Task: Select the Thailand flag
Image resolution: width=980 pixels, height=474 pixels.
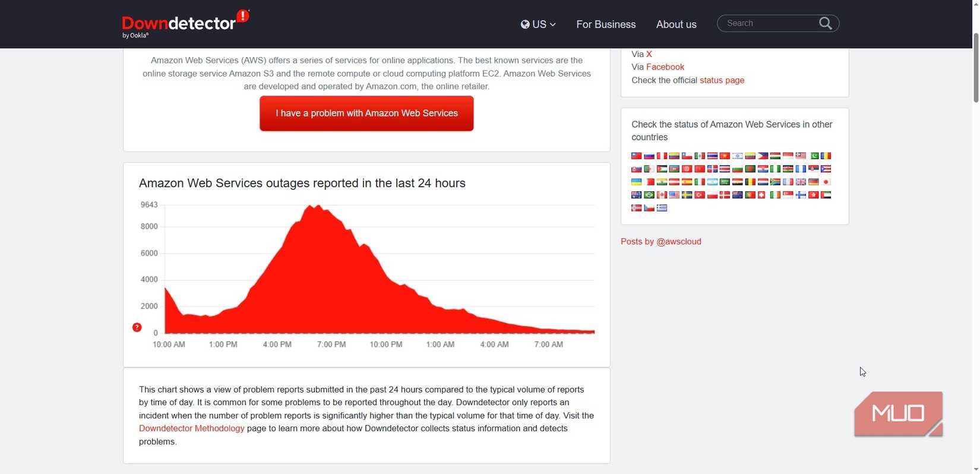Action: (x=712, y=156)
